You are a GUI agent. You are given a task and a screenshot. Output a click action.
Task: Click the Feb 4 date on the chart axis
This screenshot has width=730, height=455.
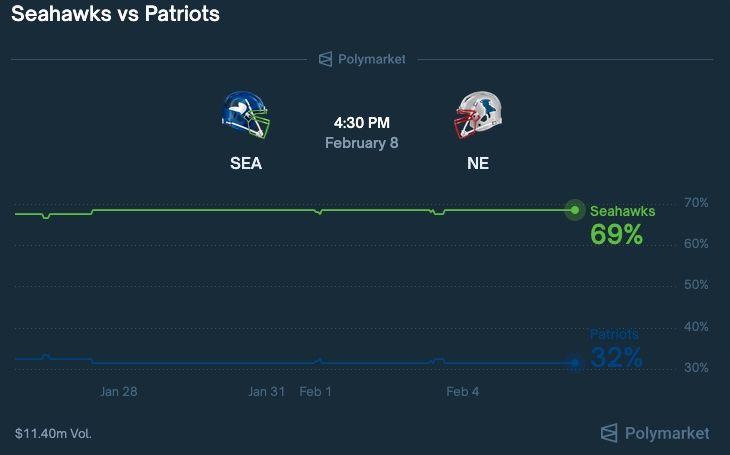[x=463, y=392]
